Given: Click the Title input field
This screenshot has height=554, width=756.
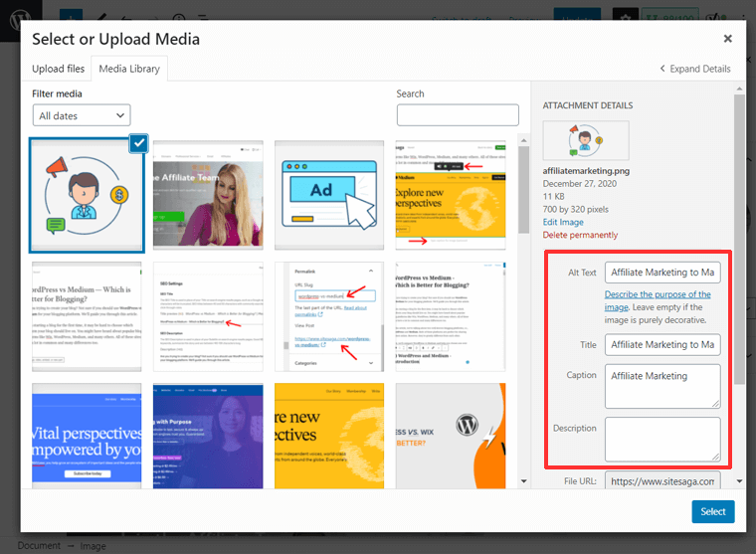Looking at the screenshot, I should coord(662,345).
